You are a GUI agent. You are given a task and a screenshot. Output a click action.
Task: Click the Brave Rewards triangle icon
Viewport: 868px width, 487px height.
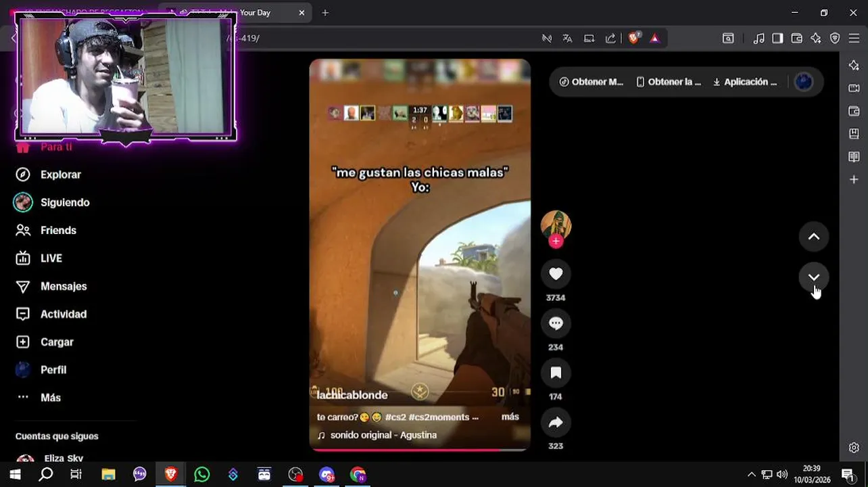[654, 39]
